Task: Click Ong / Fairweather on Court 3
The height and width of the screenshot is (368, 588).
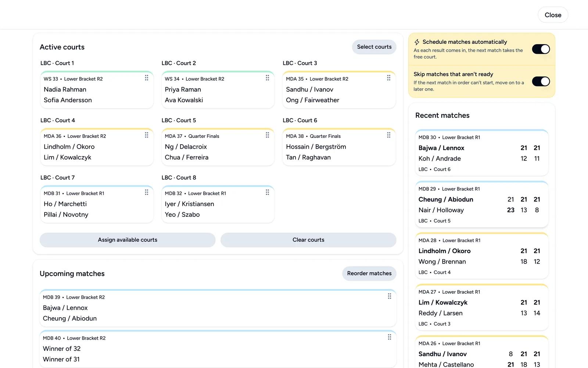Action: point(313,100)
